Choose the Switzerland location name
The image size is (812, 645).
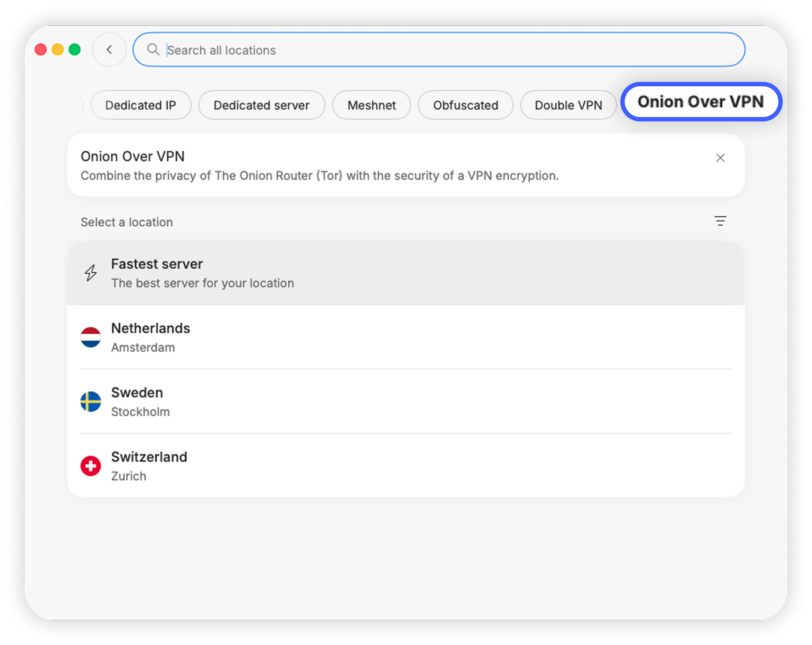tap(149, 457)
